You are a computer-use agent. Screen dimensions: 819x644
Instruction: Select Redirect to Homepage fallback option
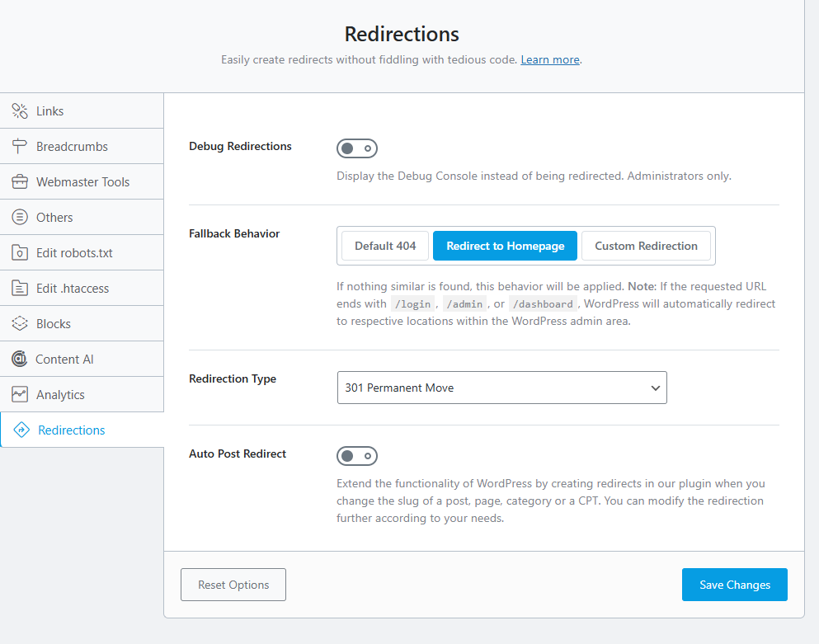coord(505,246)
